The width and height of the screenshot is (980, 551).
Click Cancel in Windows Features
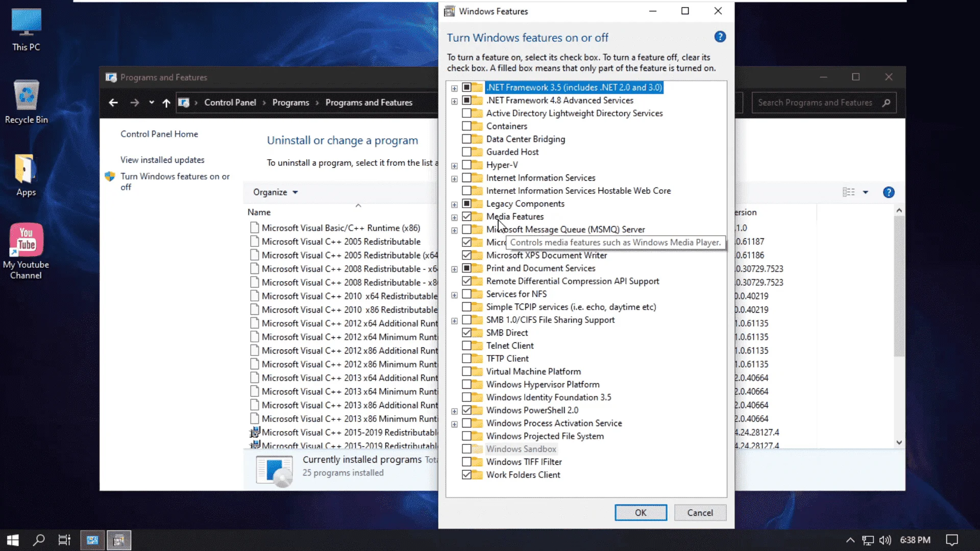click(700, 513)
